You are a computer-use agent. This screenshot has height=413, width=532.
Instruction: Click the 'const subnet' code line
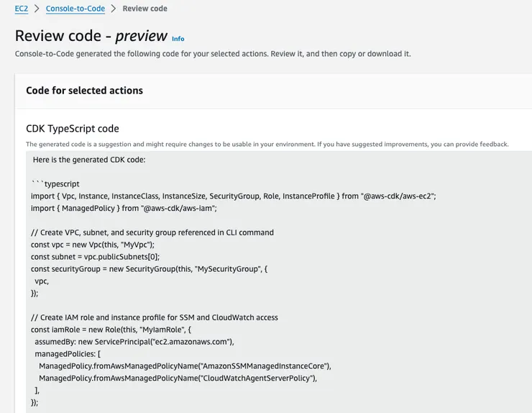pyautogui.click(x=95, y=257)
